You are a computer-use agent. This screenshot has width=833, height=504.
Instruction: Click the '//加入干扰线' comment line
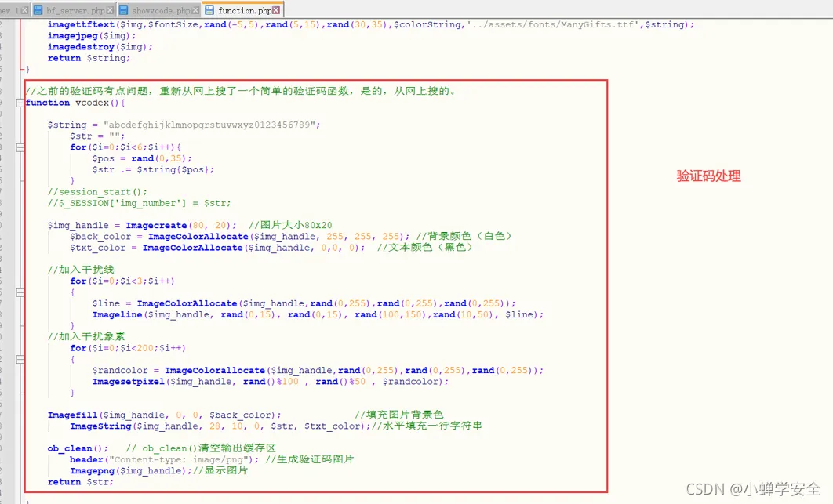pos(81,270)
